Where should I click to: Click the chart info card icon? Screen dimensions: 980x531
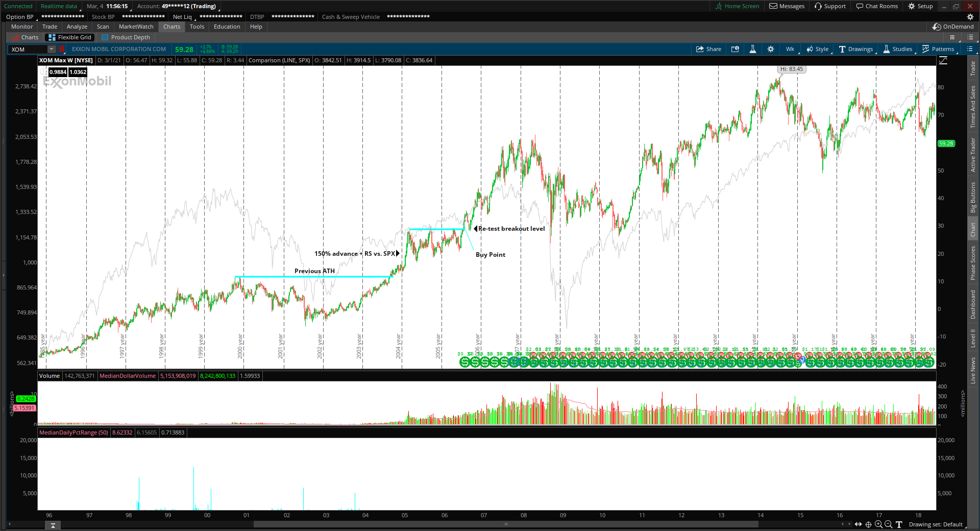click(735, 49)
